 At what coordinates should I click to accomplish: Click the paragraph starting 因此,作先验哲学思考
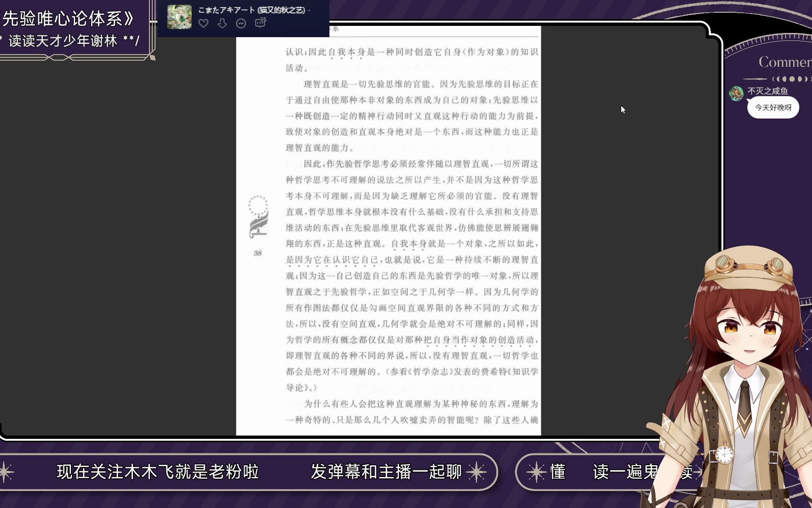(412, 276)
